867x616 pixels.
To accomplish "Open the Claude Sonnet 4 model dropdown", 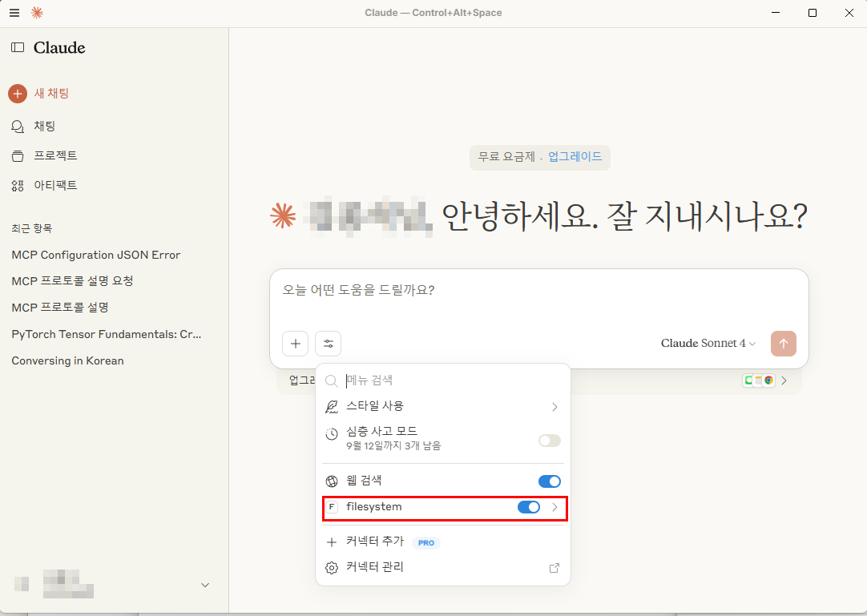I will tap(708, 344).
